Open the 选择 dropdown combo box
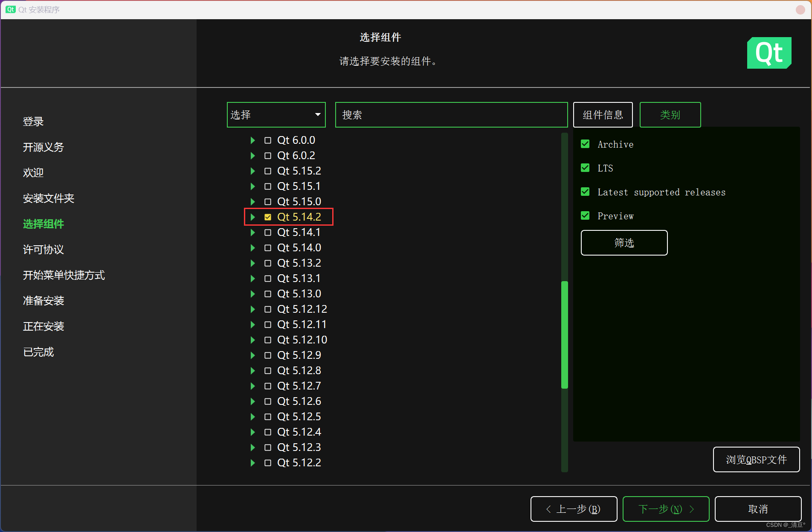This screenshot has width=812, height=532. click(276, 115)
